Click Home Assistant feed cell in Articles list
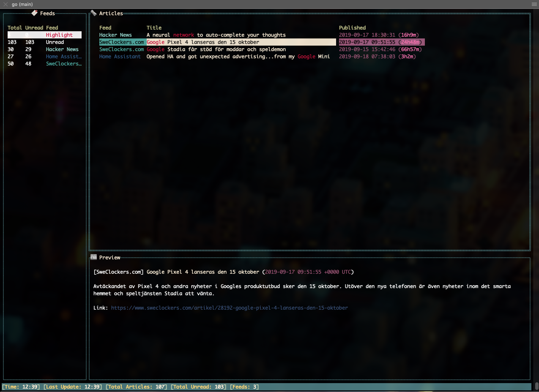Screen dimensions: 539x392 120,57
